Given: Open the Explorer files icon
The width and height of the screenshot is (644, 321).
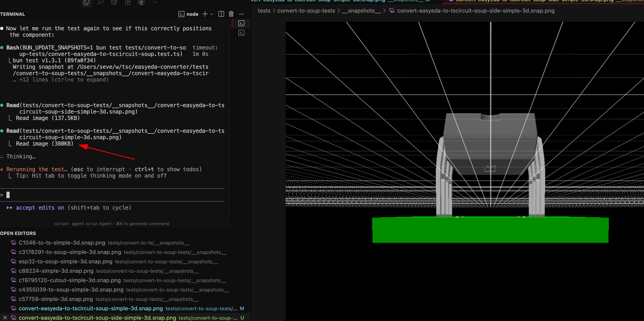Looking at the screenshot, I should 87,2.
